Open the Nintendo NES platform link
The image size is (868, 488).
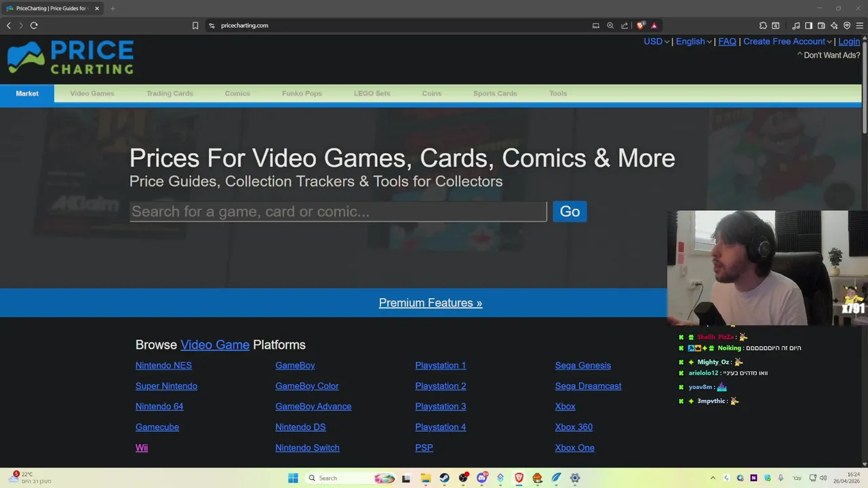pos(163,365)
